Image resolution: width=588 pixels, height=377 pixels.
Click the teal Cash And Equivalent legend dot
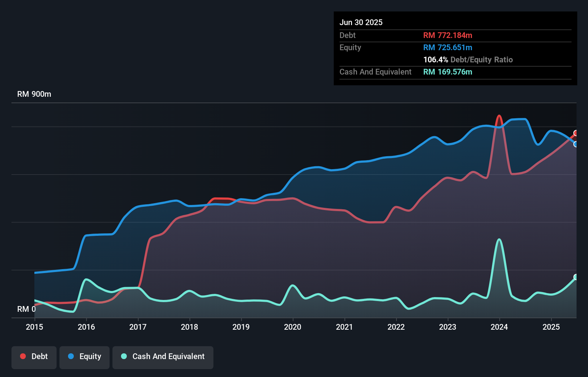click(x=124, y=356)
